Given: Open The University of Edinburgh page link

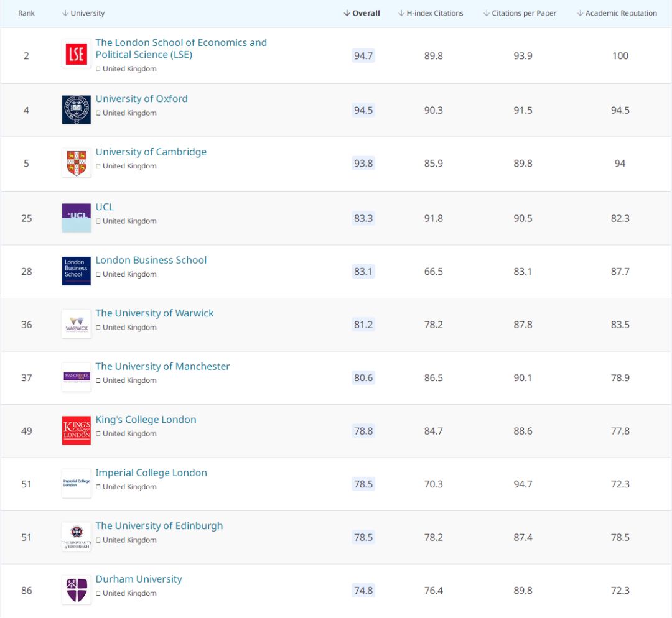Looking at the screenshot, I should pos(159,525).
